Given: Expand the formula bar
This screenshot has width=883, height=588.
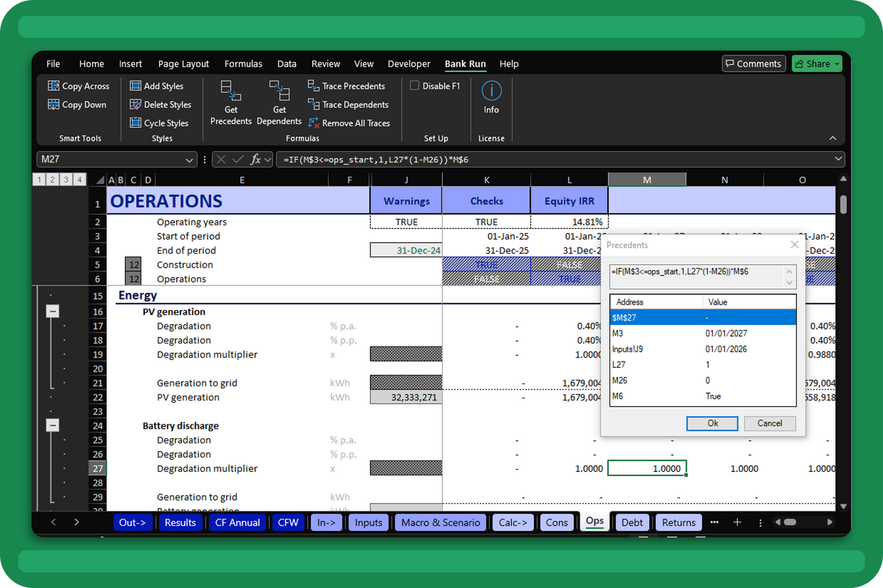Looking at the screenshot, I should tap(838, 159).
